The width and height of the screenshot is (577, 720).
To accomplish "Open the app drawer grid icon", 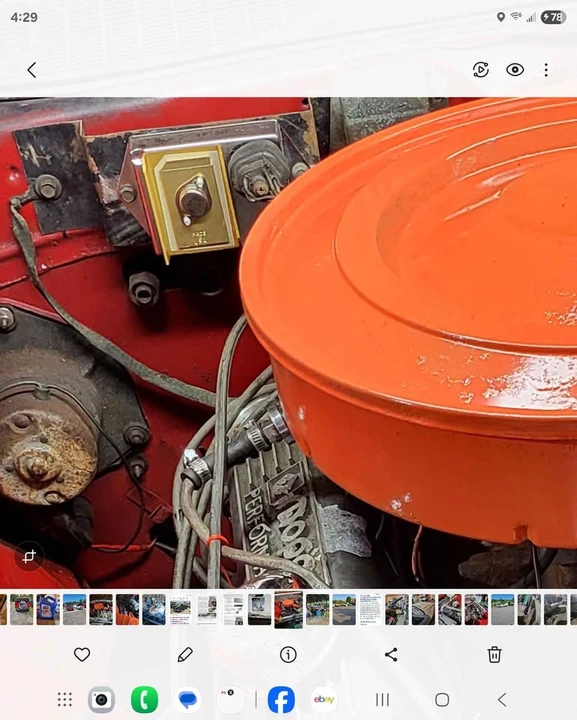I will pos(65,699).
